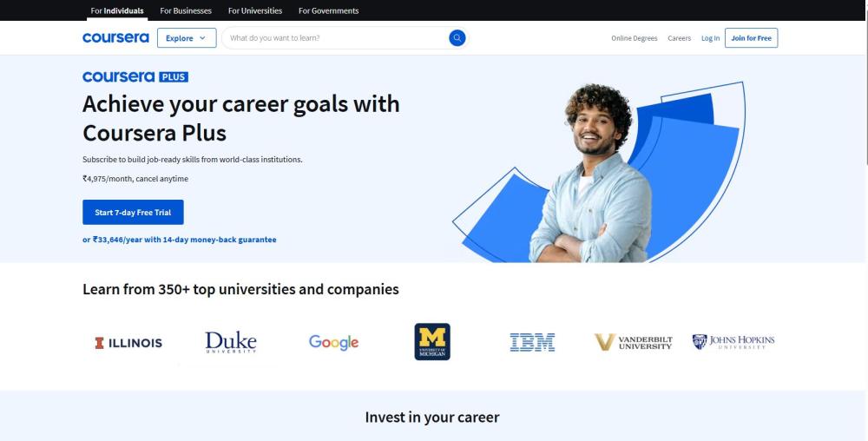Click the Coursera Plus logo badge
This screenshot has width=868, height=441.
[135, 77]
